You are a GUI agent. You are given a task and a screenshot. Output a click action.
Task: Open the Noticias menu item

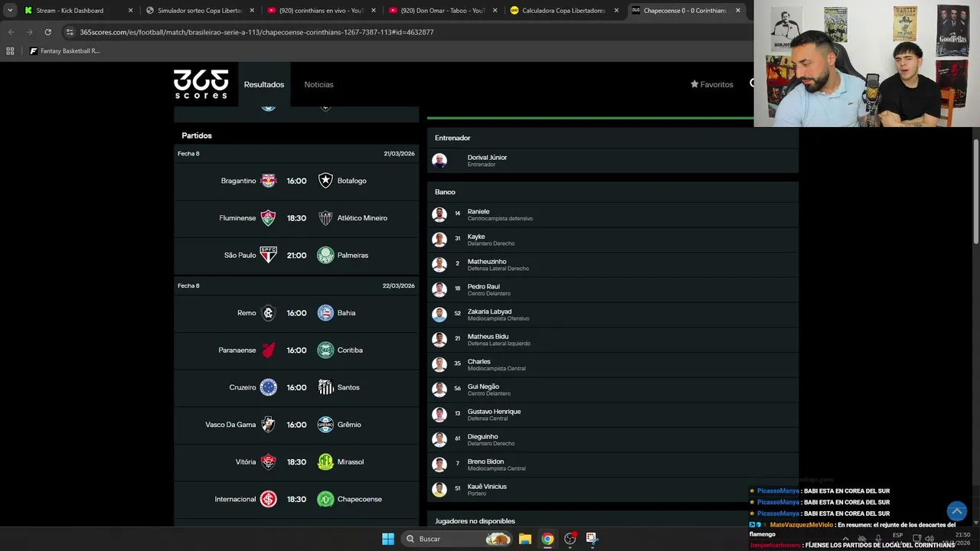tap(318, 84)
